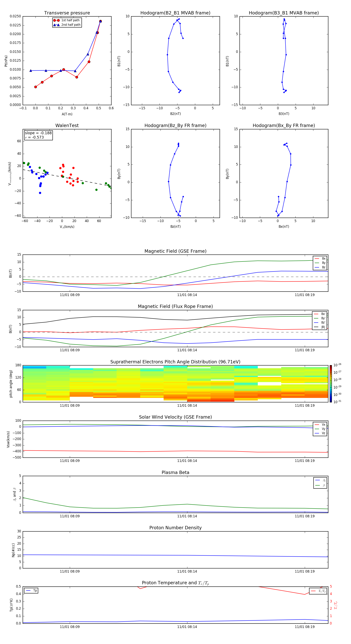Click the 'Solar Wind Velocity (GSE Frame)' title
Screen dimensions: 351x644
(x=175, y=417)
